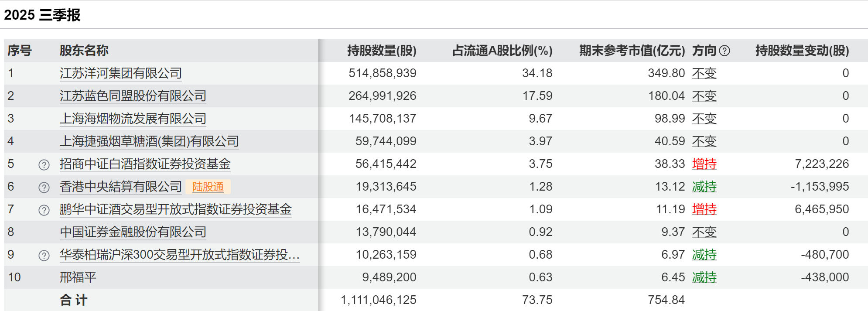This screenshot has width=868, height=311.
Task: Open 江苏洋河集团有限公司 shareholder link
Action: [121, 73]
